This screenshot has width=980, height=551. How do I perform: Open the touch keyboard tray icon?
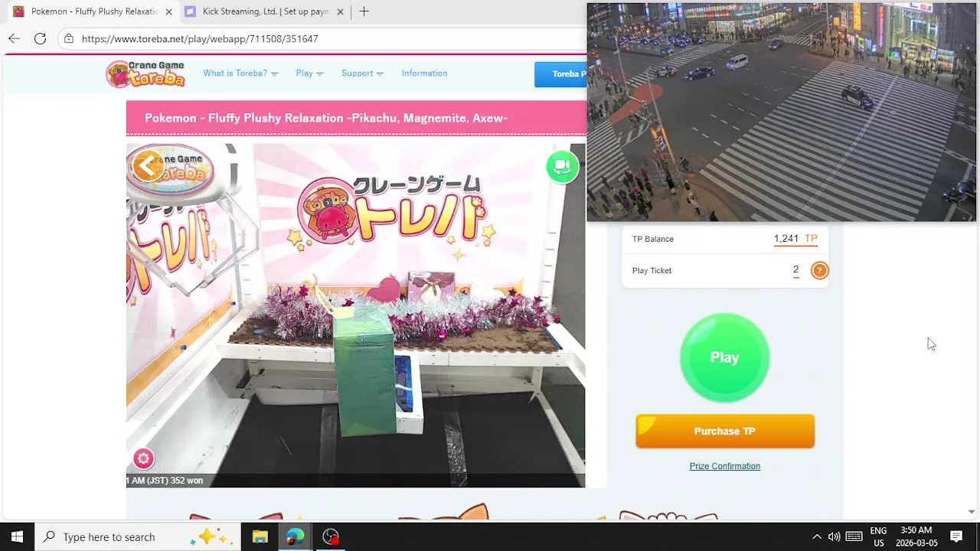[854, 536]
